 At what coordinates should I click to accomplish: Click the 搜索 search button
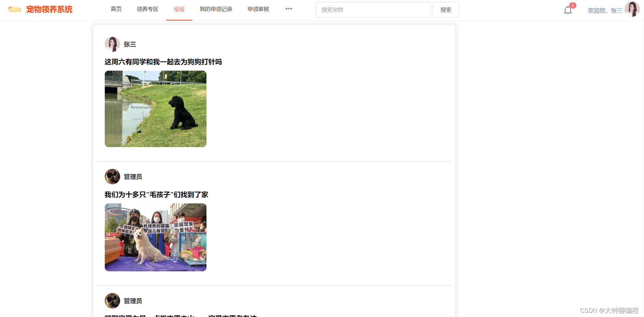click(x=445, y=10)
